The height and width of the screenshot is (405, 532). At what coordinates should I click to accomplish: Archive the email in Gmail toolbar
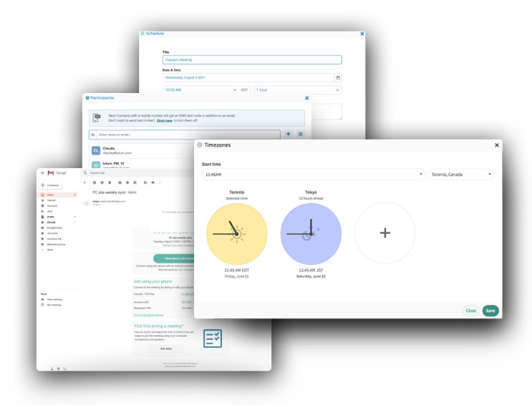95,182
